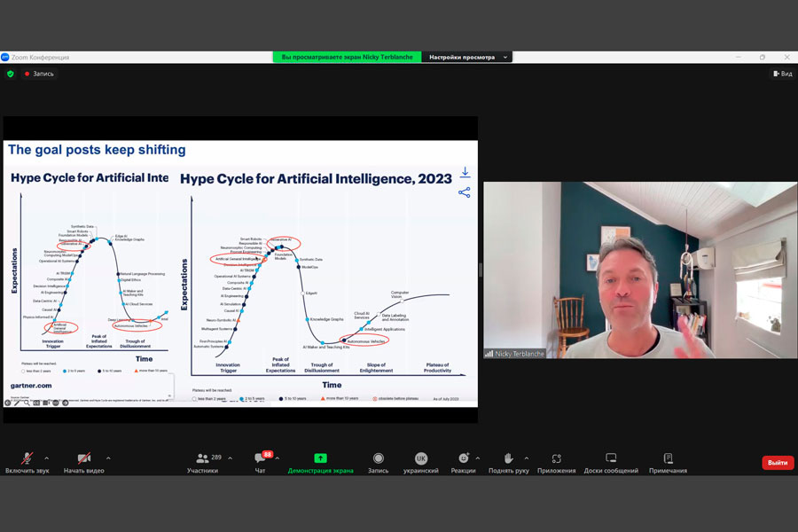Viewport: 798px width, 532px height.
Task: Click Hype Cycle for Artificial Intelligence, 2023 heading
Action: click(316, 179)
